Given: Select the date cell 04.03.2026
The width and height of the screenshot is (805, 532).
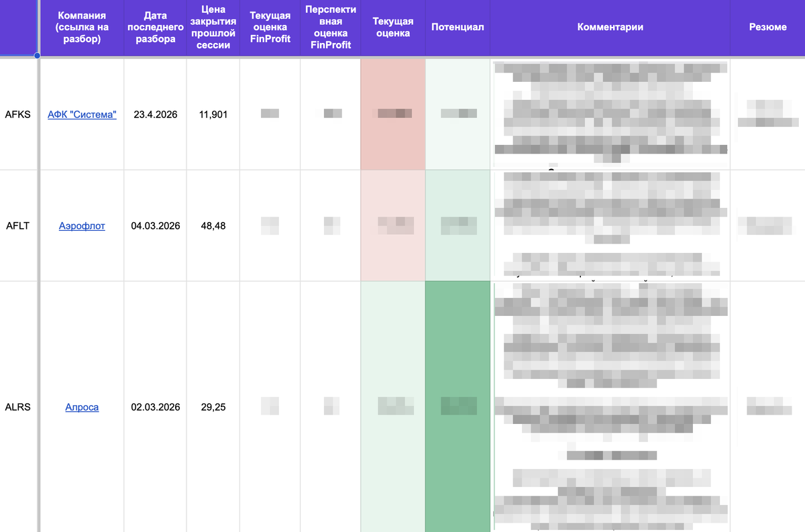Looking at the screenshot, I should [156, 226].
